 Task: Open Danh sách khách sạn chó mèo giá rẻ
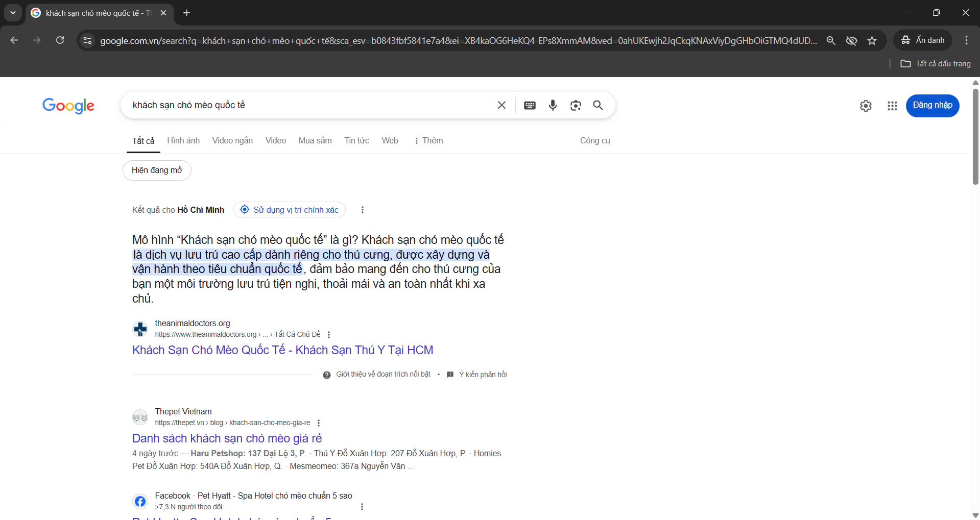click(227, 438)
